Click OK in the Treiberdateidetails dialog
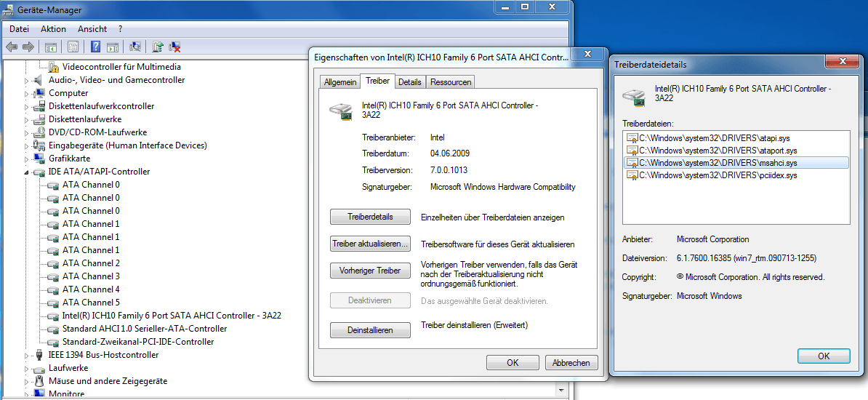 pos(824,356)
